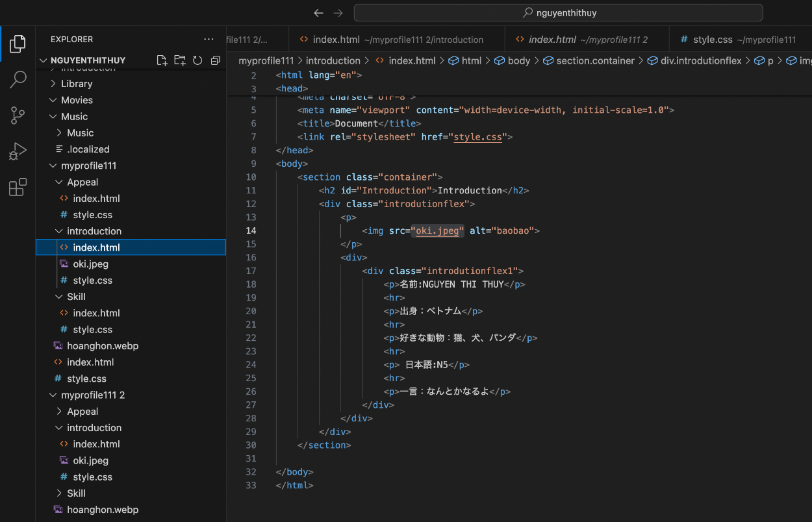Switch to the style.css editor tab
Screen dimensions: 812x522
(712, 40)
